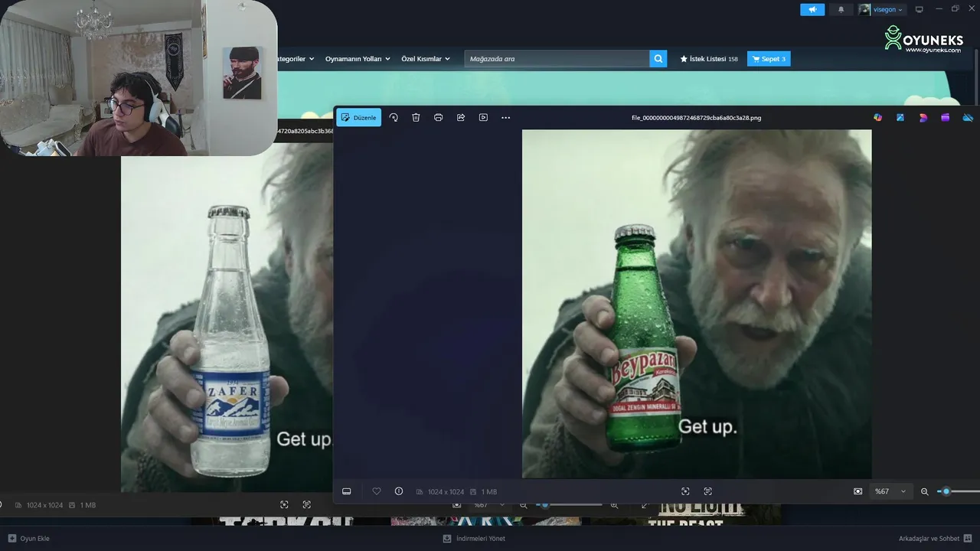Open OneDrive cloud icon in Photos toolbar
The width and height of the screenshot is (980, 551).
(968, 117)
